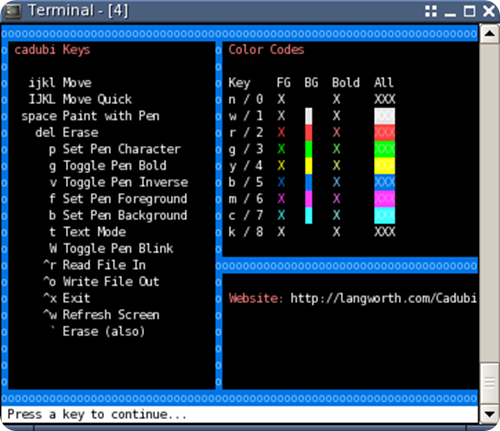Screen dimensions: 500x431
Task: Click the 'Toggle Pen Inverse' key entry
Action: coord(118,182)
